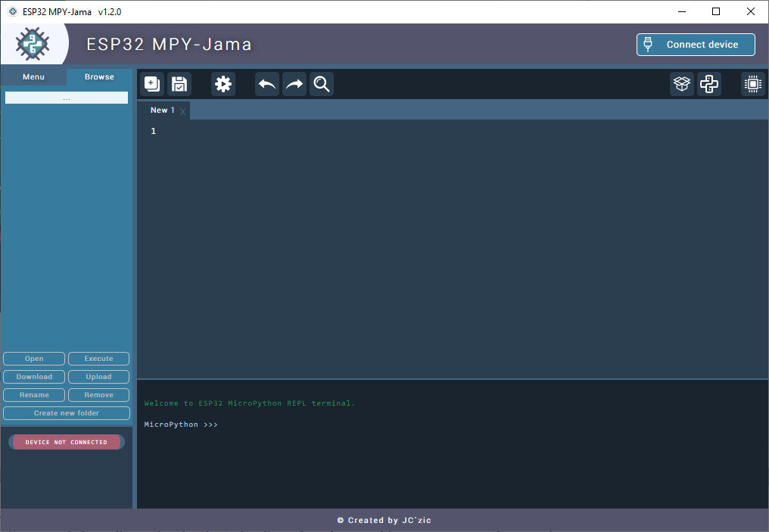The width and height of the screenshot is (769, 532).
Task: Click the Rename button
Action: click(x=34, y=395)
